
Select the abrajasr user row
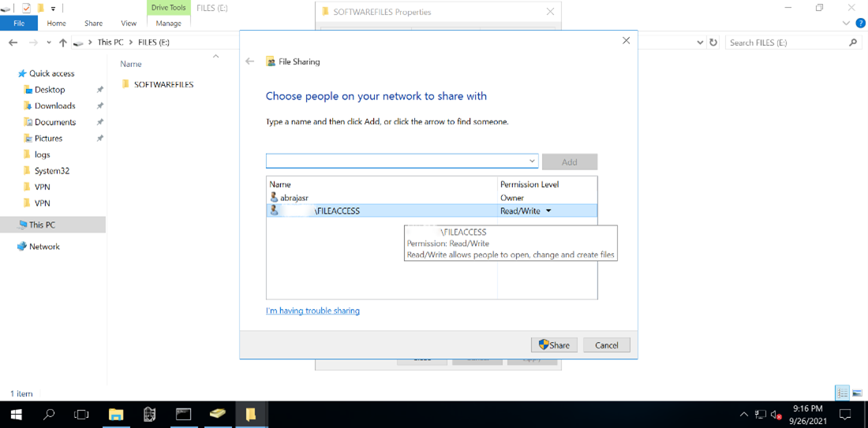[431, 197]
